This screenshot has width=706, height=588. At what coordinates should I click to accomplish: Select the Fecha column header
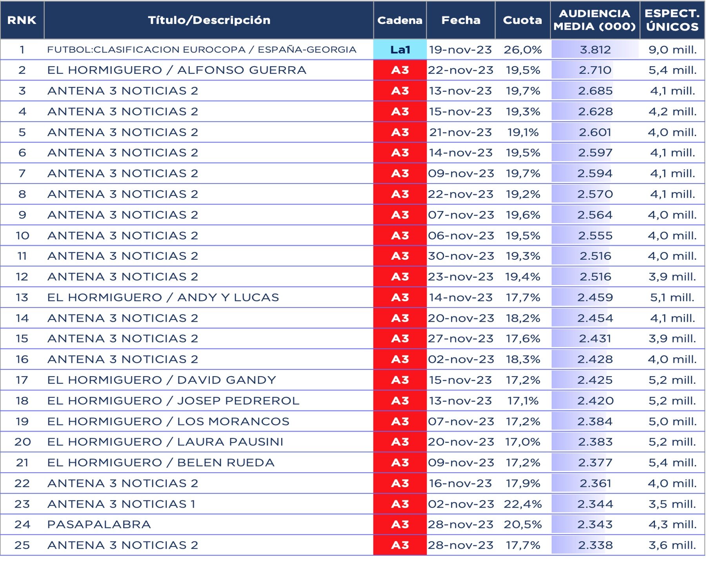(x=460, y=20)
